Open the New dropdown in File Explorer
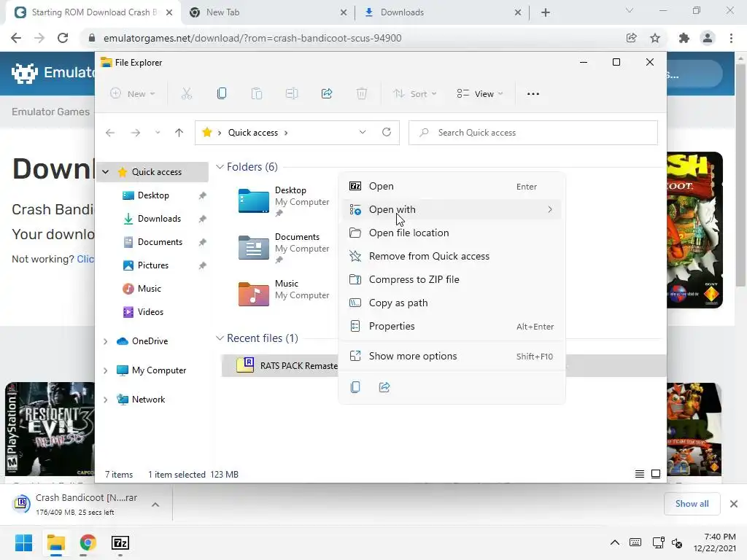This screenshot has height=560, width=747. [x=133, y=94]
